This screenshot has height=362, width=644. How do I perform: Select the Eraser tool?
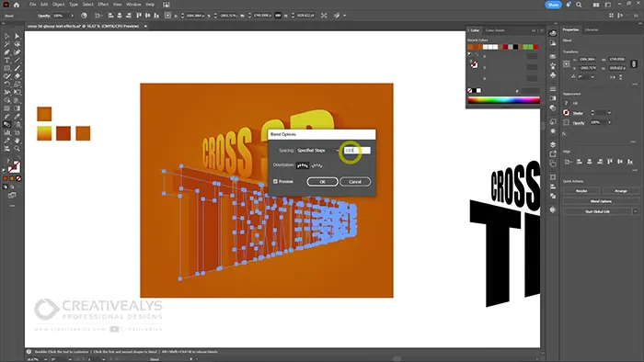coord(17,76)
